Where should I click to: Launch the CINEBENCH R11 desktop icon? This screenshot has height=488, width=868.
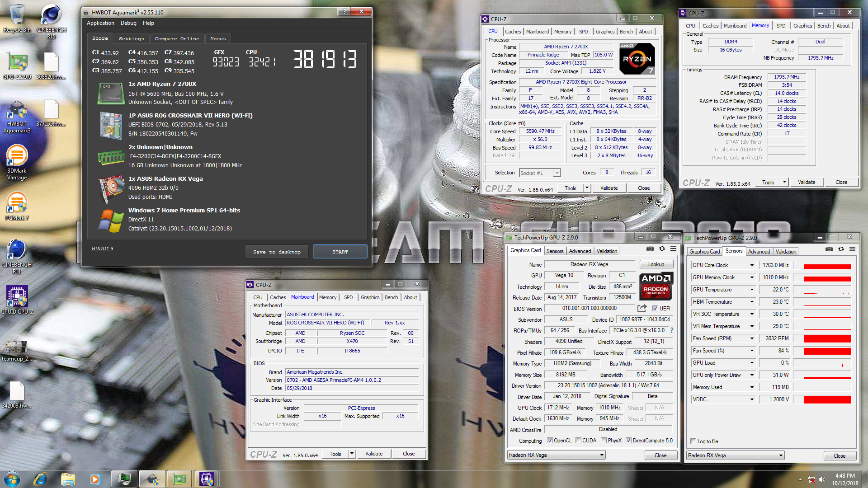tap(17, 257)
